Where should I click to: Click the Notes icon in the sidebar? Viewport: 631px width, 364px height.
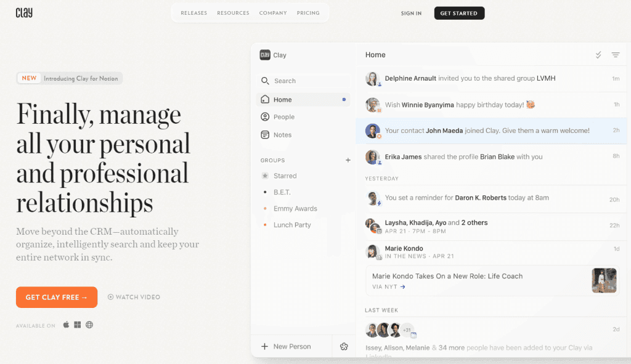click(265, 135)
